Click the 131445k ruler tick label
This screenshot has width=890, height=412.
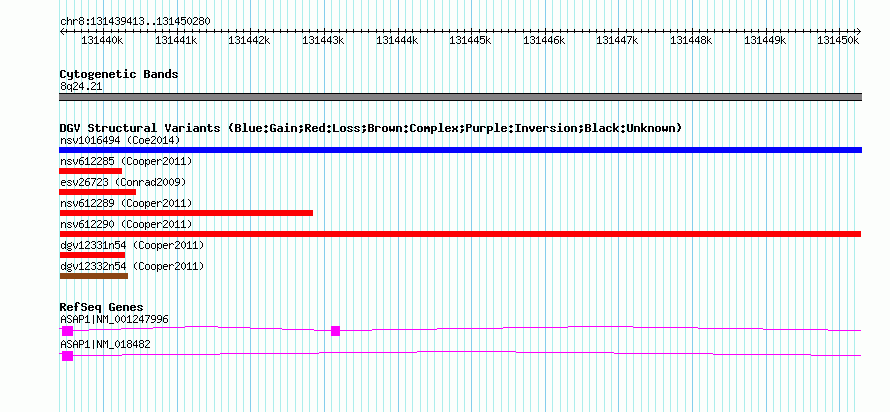tap(470, 40)
